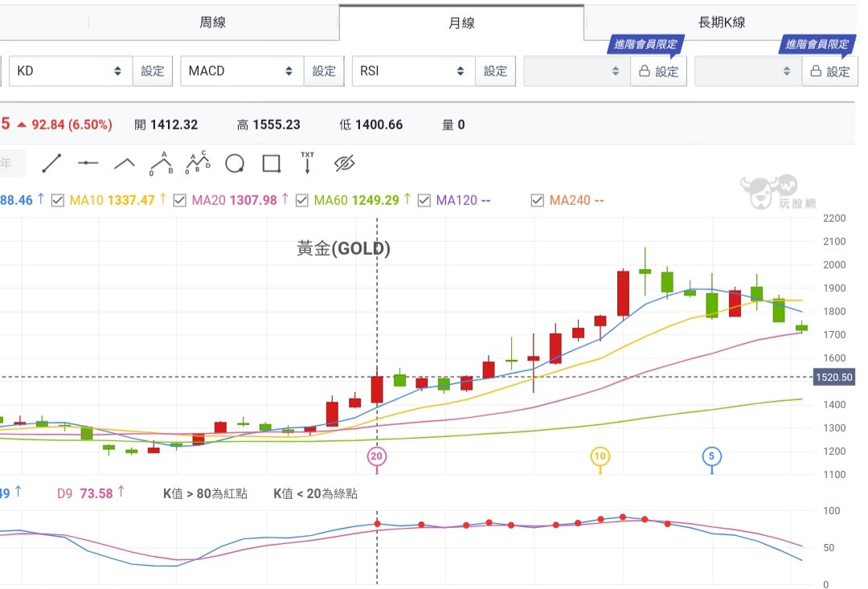Pick the angle polyline drawing tool

124,163
